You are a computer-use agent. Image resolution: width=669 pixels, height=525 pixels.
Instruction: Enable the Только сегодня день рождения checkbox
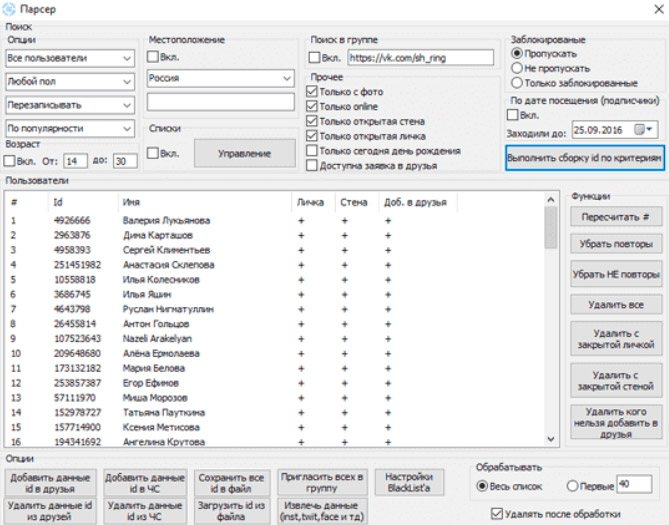312,151
